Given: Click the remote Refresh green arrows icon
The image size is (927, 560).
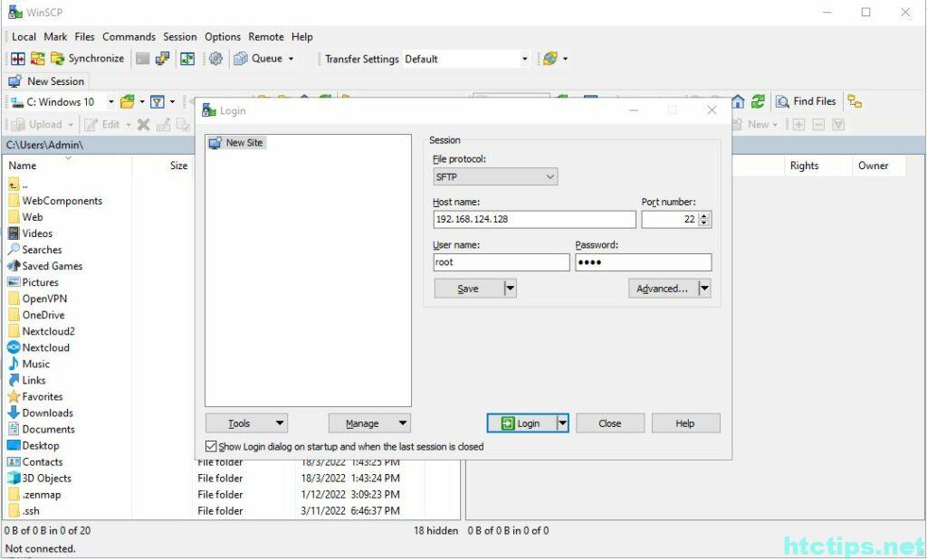Looking at the screenshot, I should (758, 101).
